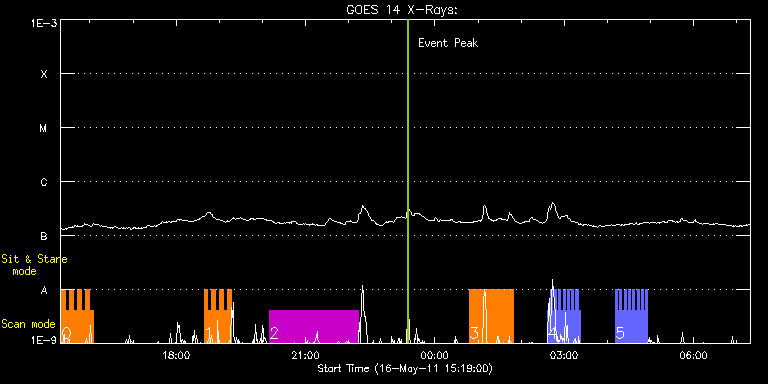Click the green Event Peak vertical line
The width and height of the screenshot is (768, 384).
click(408, 181)
